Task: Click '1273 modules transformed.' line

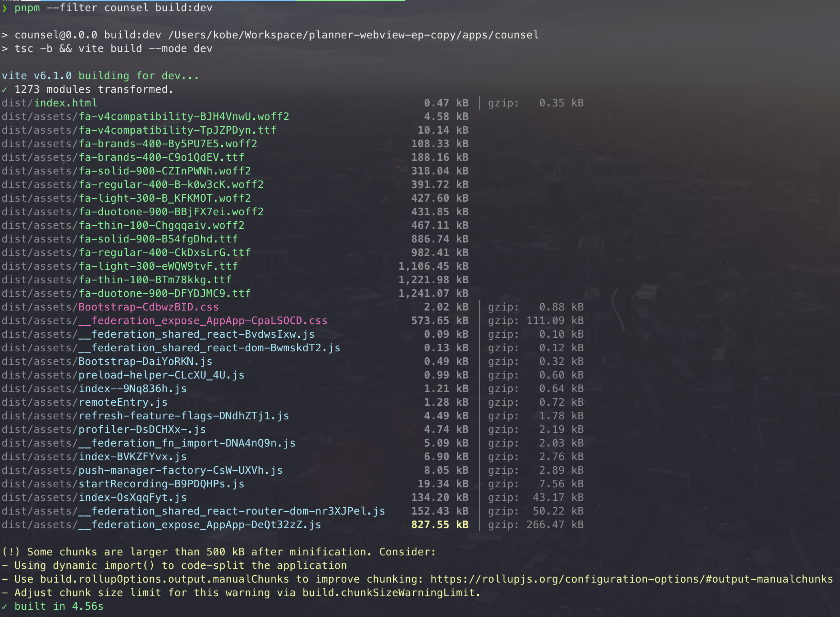Action: click(94, 90)
